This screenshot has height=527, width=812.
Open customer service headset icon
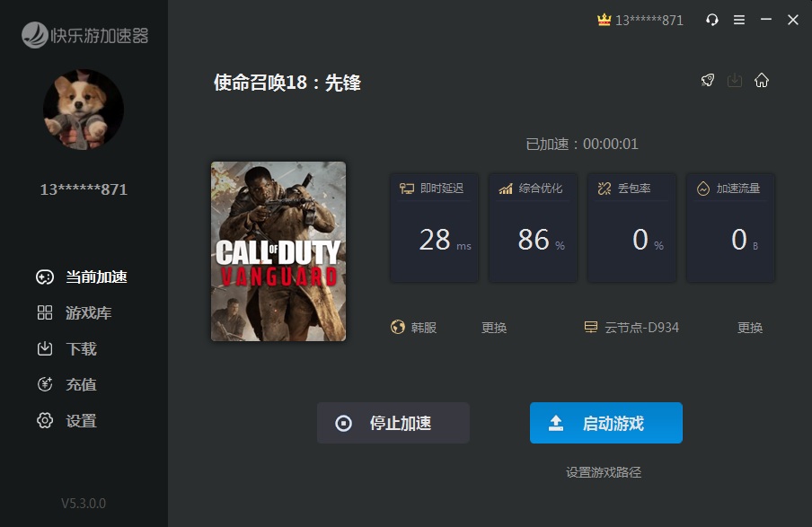click(712, 20)
